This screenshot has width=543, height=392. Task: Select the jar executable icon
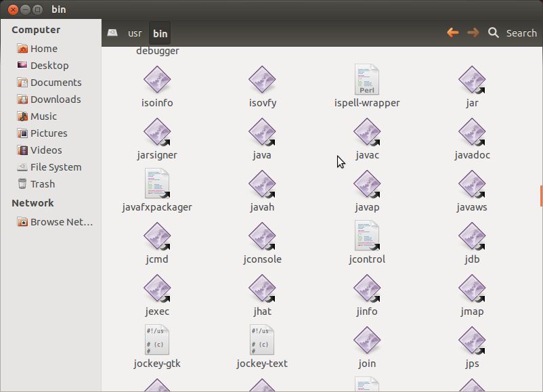click(x=472, y=80)
